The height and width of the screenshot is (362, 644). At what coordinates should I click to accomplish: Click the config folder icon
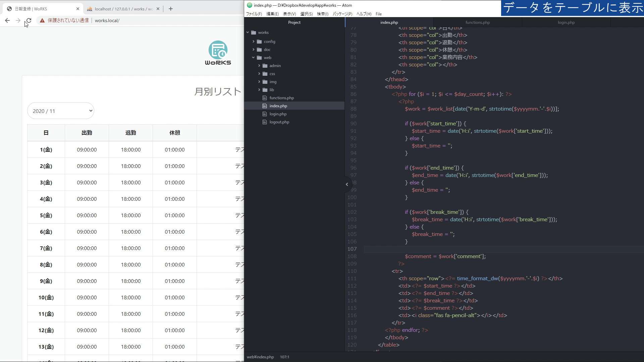(x=259, y=42)
